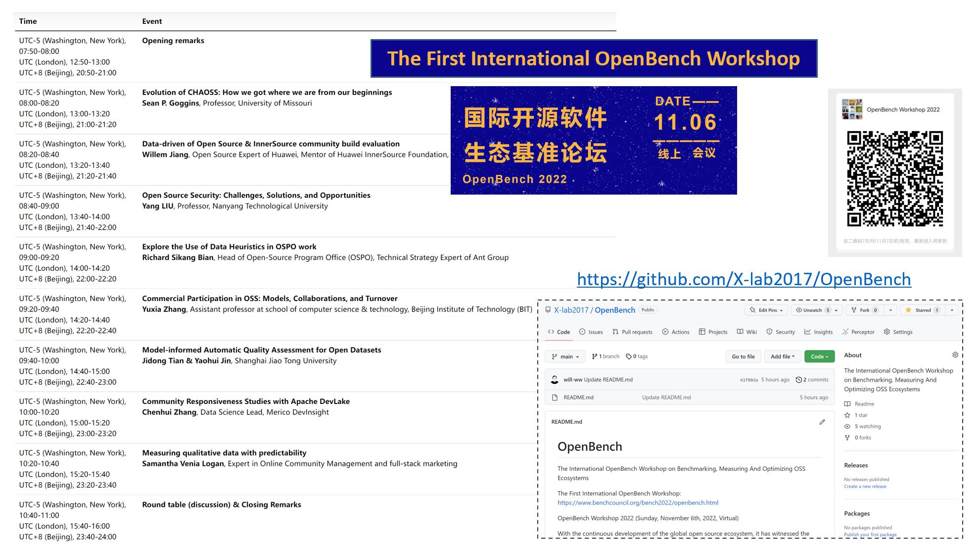The width and height of the screenshot is (980, 557).
Task: Open the green Code dropdown button
Action: pyautogui.click(x=819, y=356)
